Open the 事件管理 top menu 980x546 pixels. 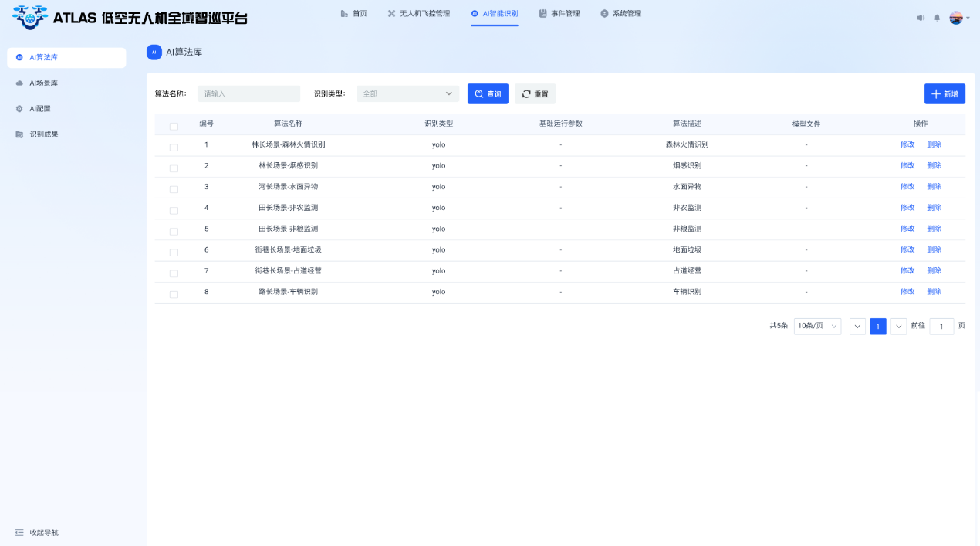(559, 14)
